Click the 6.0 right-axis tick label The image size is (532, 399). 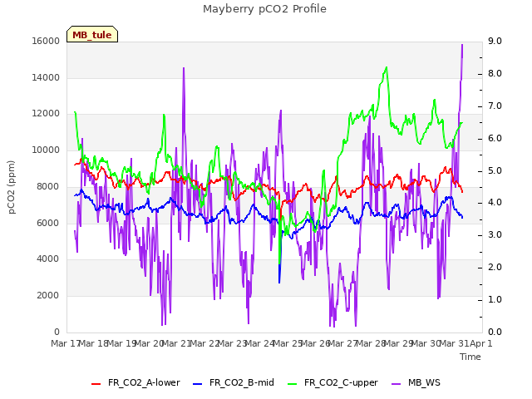[x=495, y=139]
